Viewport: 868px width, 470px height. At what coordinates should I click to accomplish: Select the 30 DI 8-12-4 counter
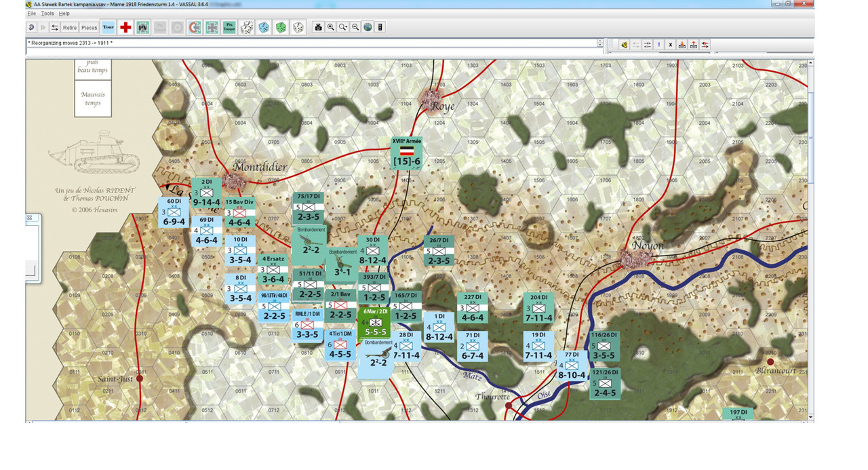[x=373, y=251]
